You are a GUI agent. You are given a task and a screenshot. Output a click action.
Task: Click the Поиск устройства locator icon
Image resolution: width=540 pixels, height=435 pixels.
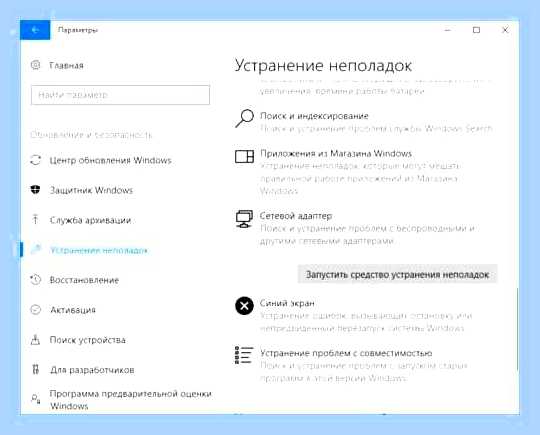click(35, 340)
